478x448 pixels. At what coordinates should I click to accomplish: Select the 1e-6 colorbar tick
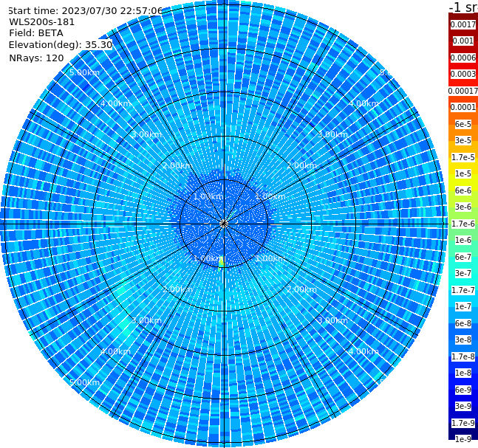(x=463, y=240)
